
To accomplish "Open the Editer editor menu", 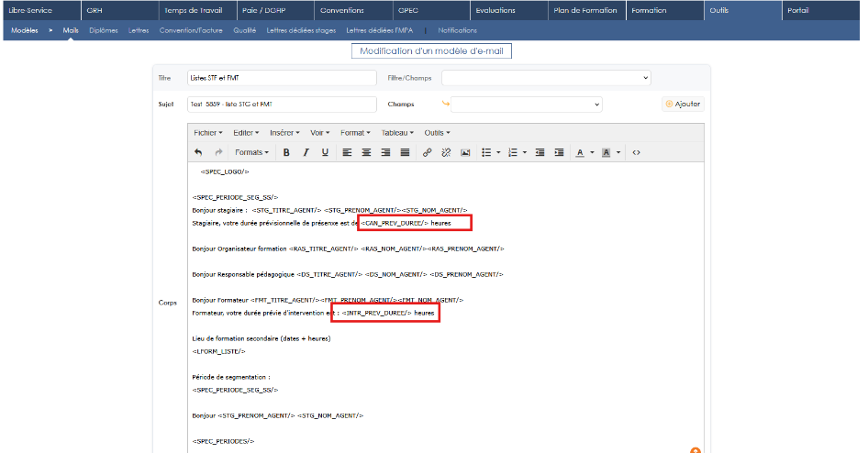I will pyautogui.click(x=246, y=133).
